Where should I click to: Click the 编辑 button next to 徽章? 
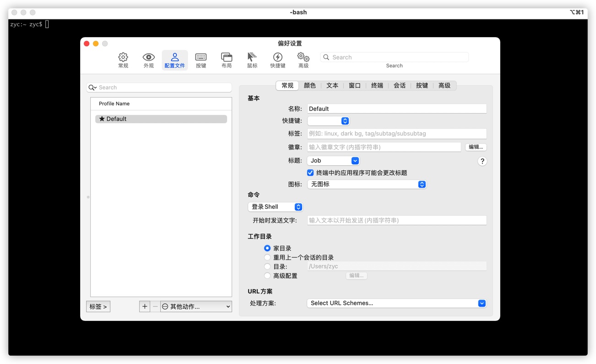click(475, 147)
